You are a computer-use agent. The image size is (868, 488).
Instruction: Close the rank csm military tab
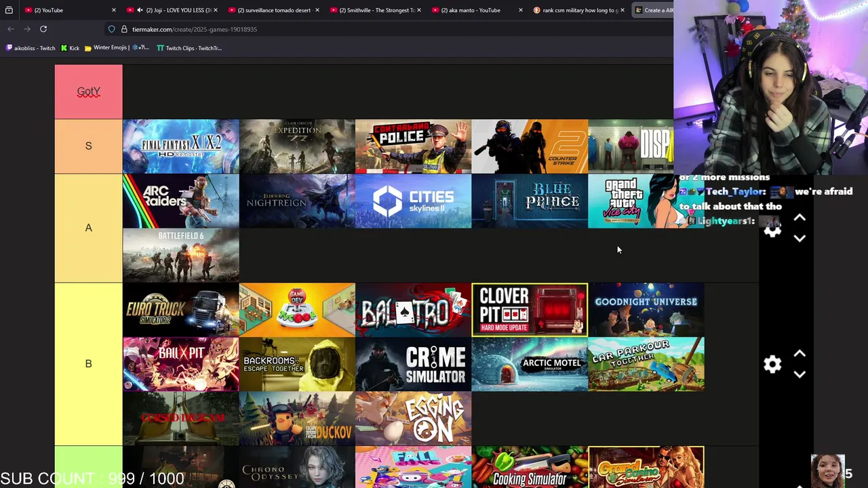tap(622, 10)
